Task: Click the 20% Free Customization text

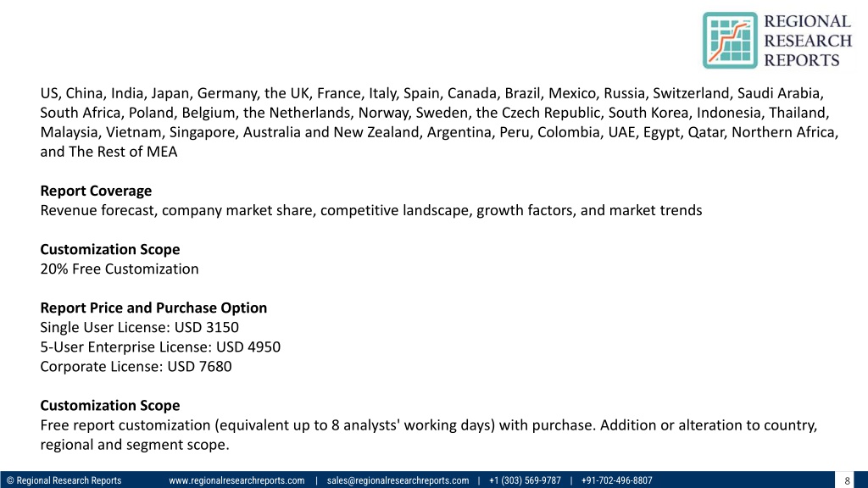Action: pos(119,269)
